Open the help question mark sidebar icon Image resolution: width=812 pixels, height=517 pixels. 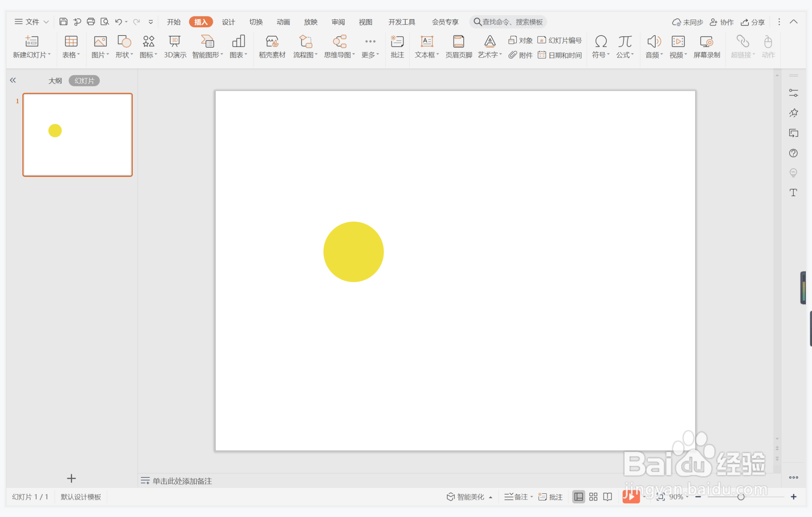[x=793, y=153]
